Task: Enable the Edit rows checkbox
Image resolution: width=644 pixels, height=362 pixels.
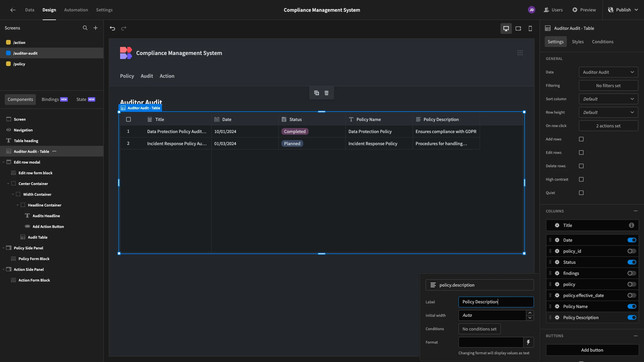Action: [581, 153]
